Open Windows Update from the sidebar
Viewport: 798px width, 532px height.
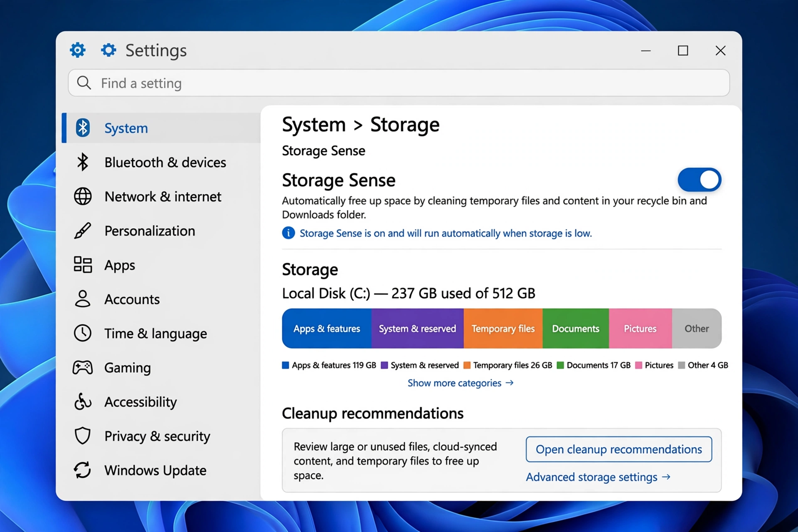coord(161,470)
